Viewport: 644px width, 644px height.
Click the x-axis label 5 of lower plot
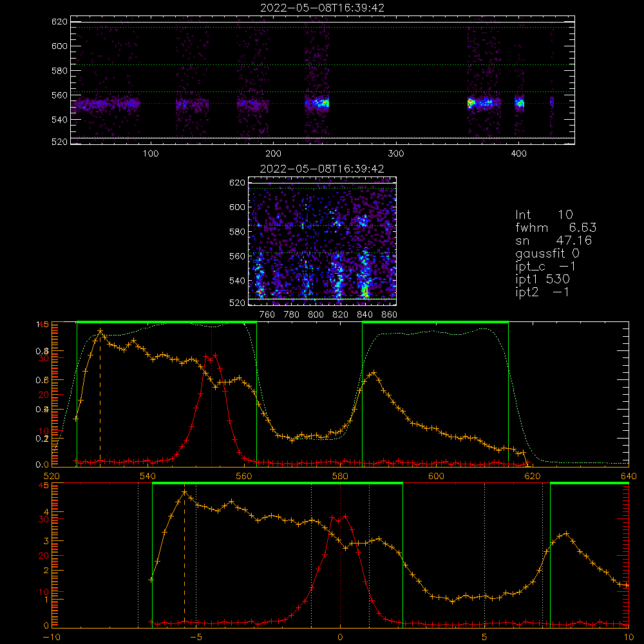click(x=484, y=637)
